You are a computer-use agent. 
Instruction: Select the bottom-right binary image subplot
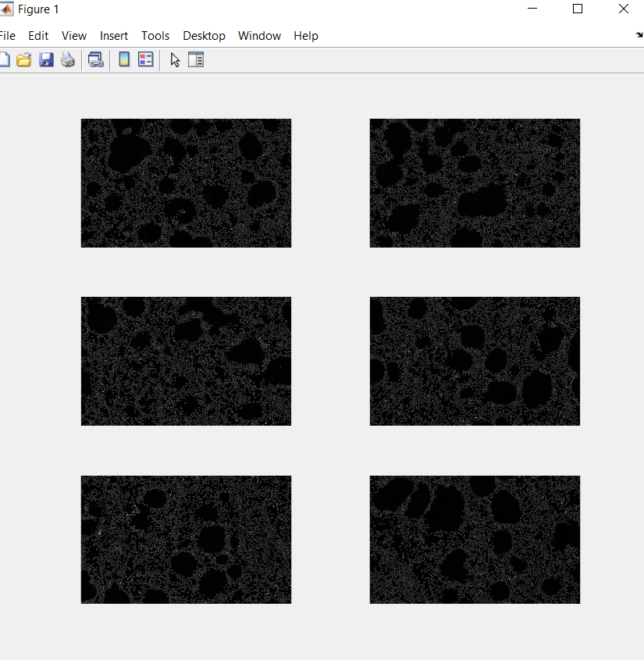475,539
